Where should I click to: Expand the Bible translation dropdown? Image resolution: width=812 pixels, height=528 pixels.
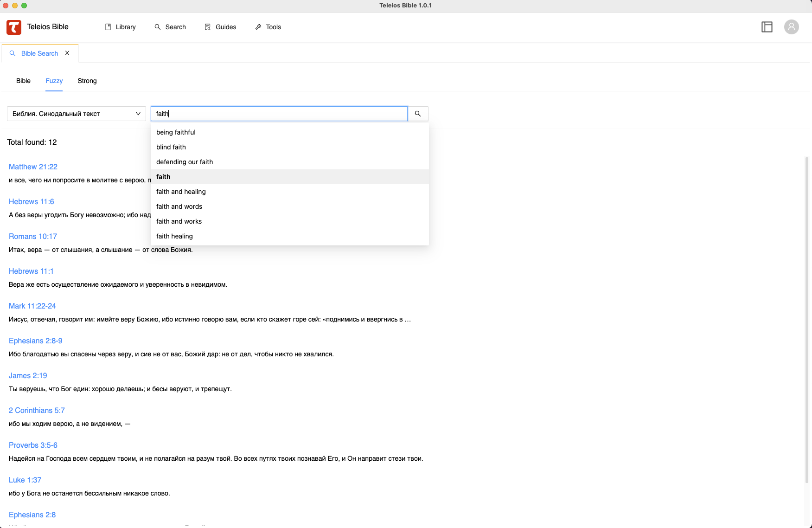pyautogui.click(x=77, y=114)
